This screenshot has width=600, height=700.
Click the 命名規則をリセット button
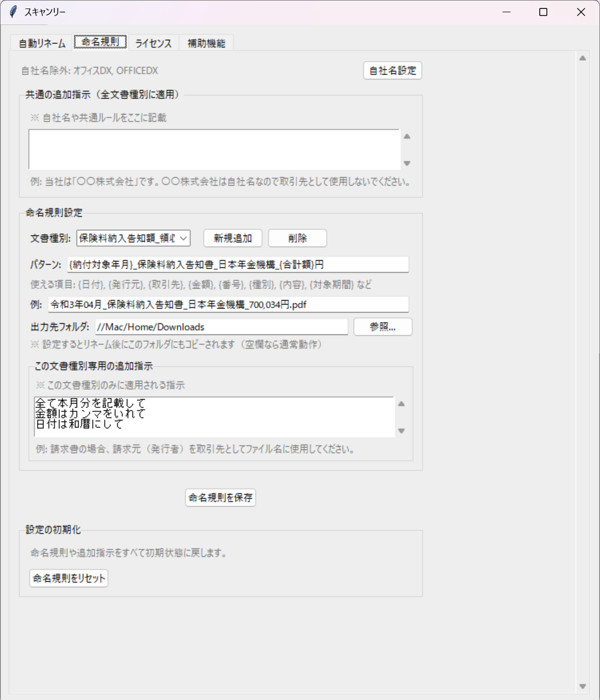[x=69, y=578]
